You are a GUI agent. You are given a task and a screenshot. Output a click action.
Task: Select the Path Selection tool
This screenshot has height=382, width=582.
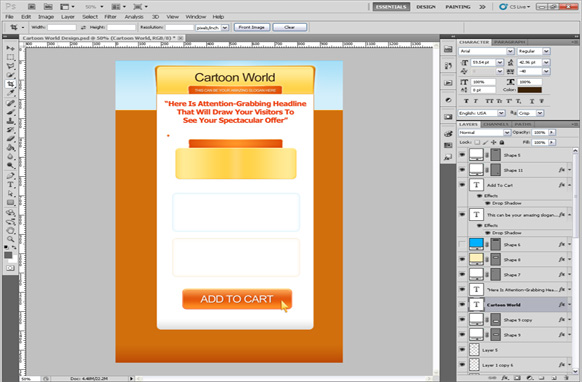pos(10,194)
